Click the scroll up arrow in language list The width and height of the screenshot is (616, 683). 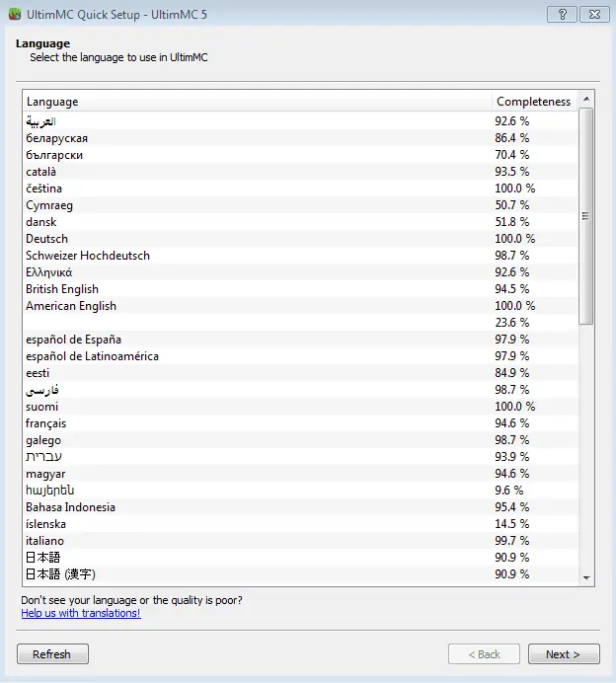coord(586,101)
